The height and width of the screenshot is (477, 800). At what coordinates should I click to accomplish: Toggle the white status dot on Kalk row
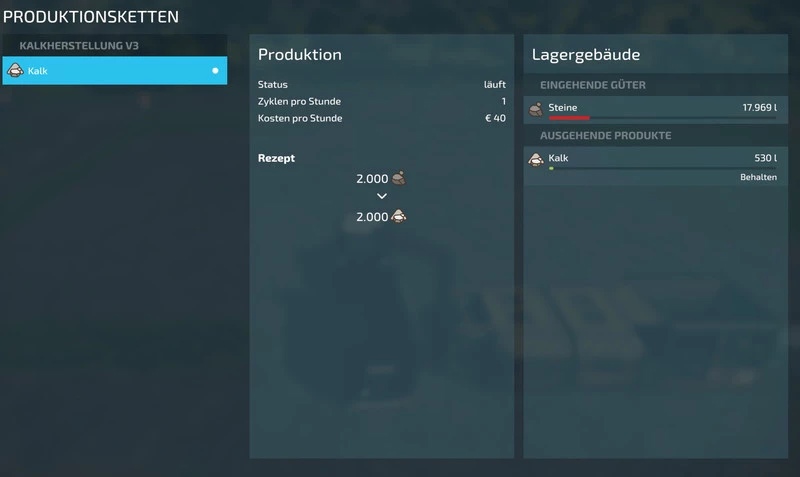point(215,70)
